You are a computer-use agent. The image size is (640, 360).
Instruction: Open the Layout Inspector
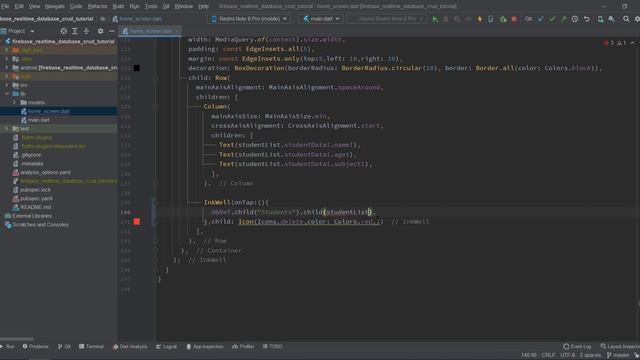pyautogui.click(x=620, y=347)
